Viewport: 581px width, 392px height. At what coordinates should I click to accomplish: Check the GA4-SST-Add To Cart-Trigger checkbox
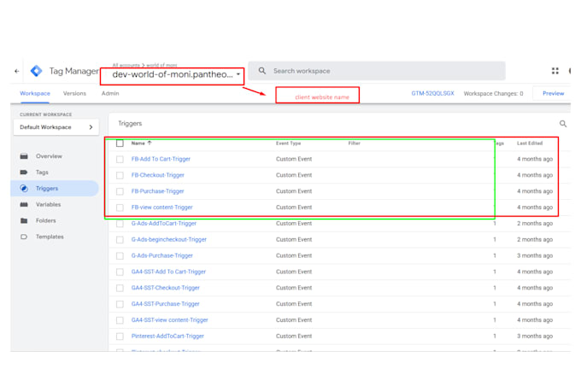tap(120, 272)
